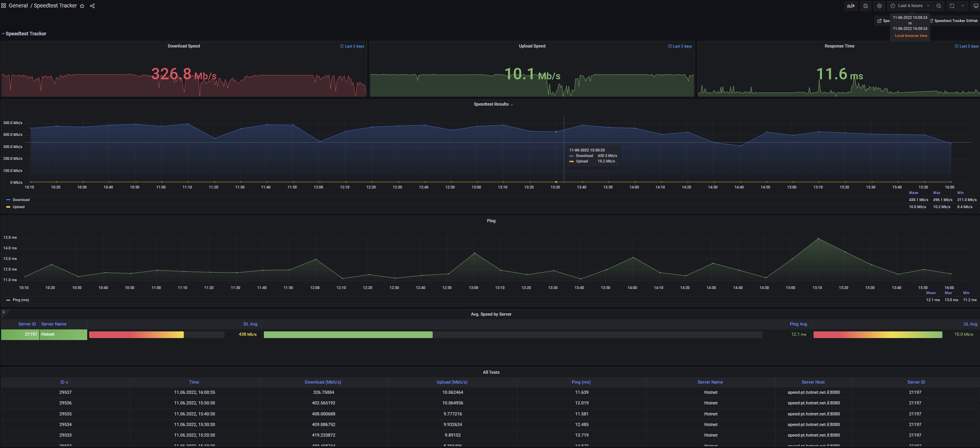980x448 pixels.
Task: Toggle the Upload series in the legend
Action: (18, 207)
